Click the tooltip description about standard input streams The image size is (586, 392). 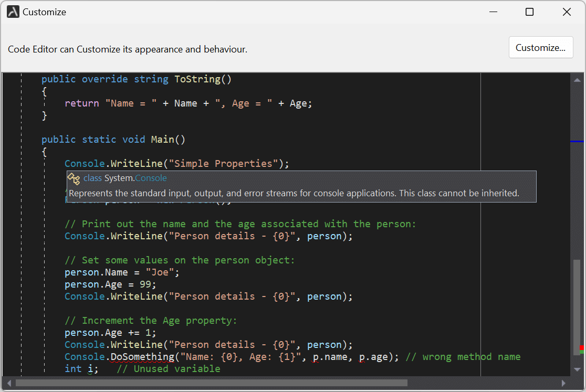pyautogui.click(x=294, y=193)
